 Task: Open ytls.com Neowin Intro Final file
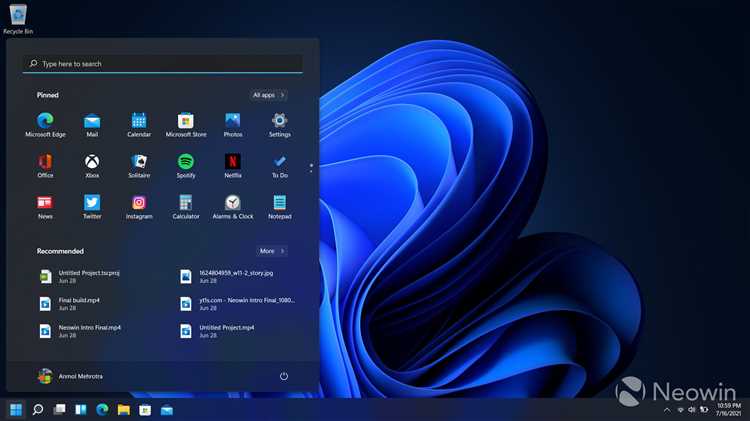tap(237, 304)
